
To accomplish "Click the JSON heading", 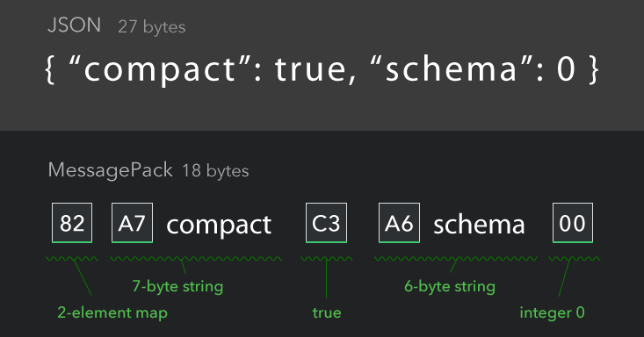I will point(75,25).
